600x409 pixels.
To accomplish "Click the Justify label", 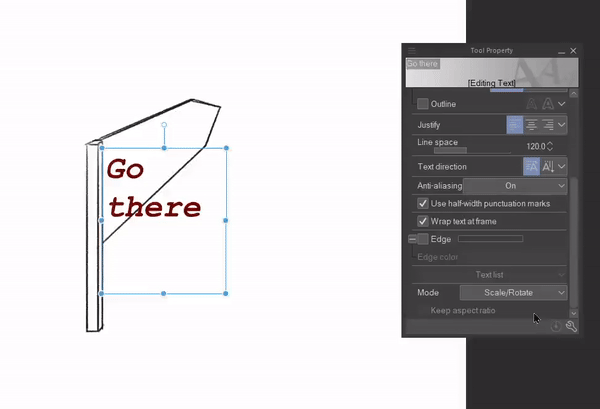I will (429, 125).
